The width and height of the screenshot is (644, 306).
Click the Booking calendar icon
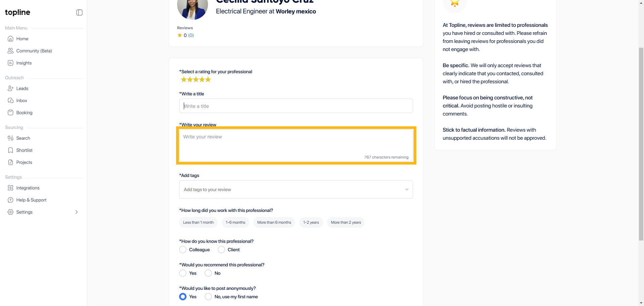coord(10,113)
